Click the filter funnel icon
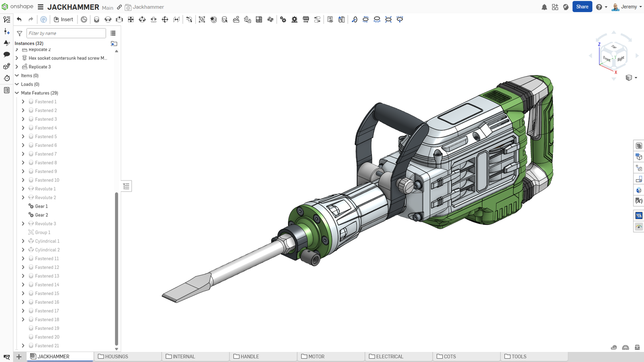 19,33
